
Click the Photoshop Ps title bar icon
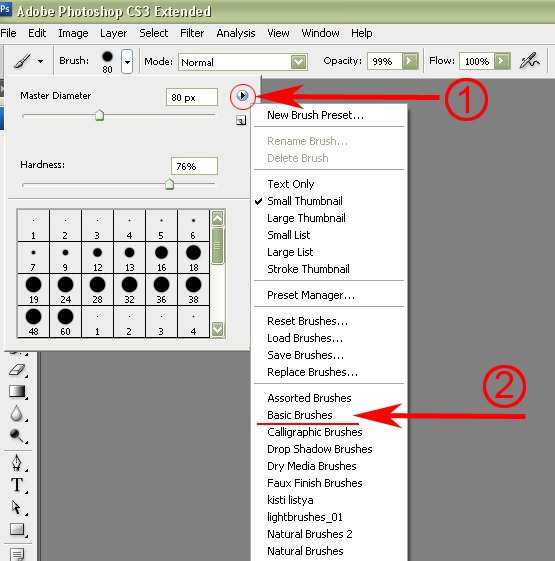[5, 9]
